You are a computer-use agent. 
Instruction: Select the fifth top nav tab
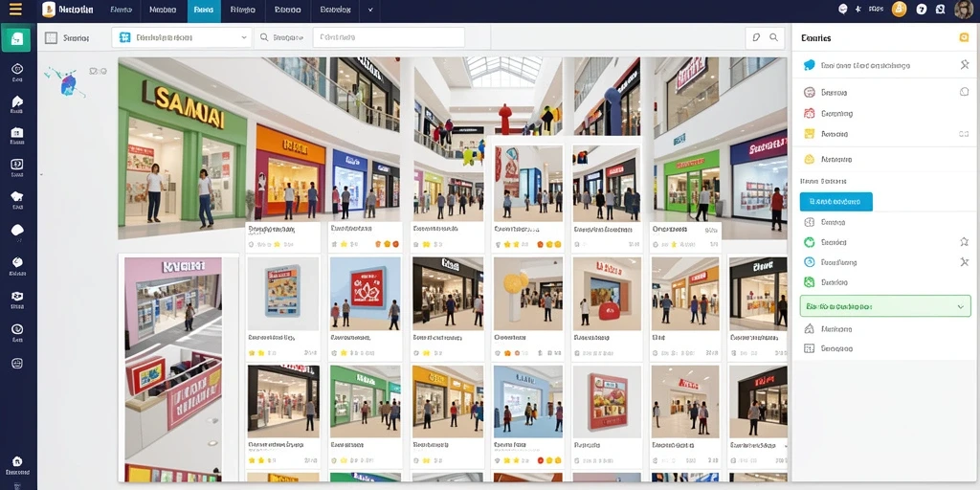(287, 10)
